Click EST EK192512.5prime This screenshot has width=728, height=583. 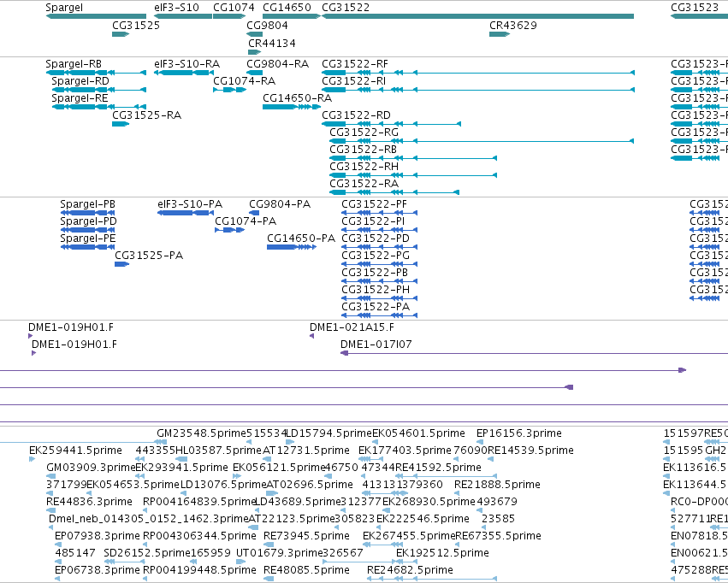tap(442, 553)
